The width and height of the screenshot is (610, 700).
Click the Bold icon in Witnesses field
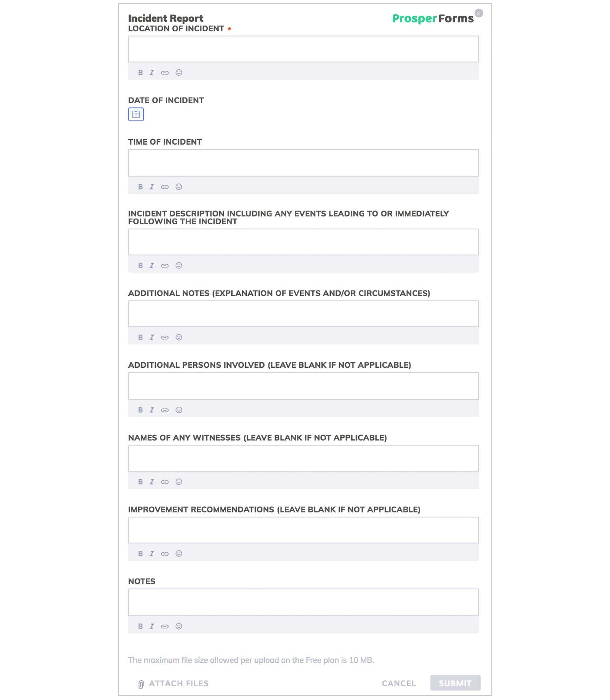140,482
